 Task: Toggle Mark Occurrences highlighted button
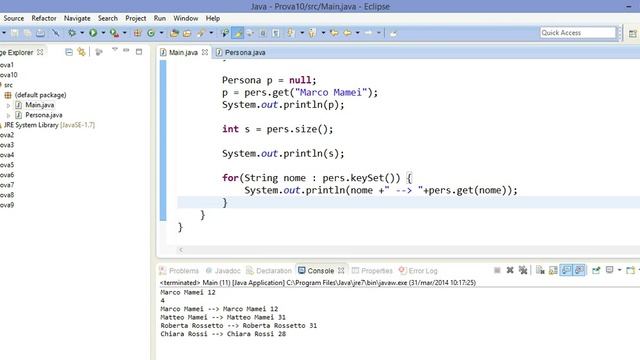pyautogui.click(x=238, y=33)
